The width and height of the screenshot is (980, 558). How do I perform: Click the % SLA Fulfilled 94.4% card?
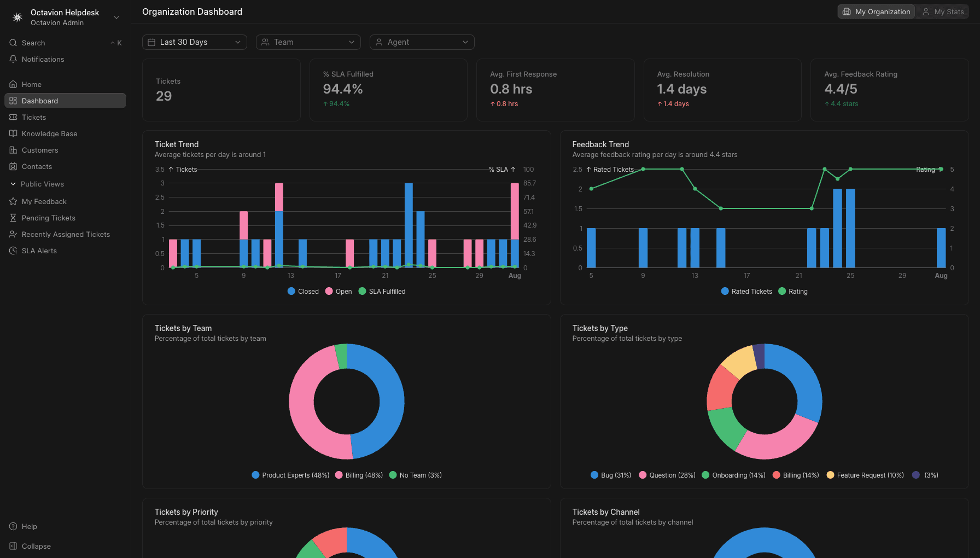[x=388, y=90]
